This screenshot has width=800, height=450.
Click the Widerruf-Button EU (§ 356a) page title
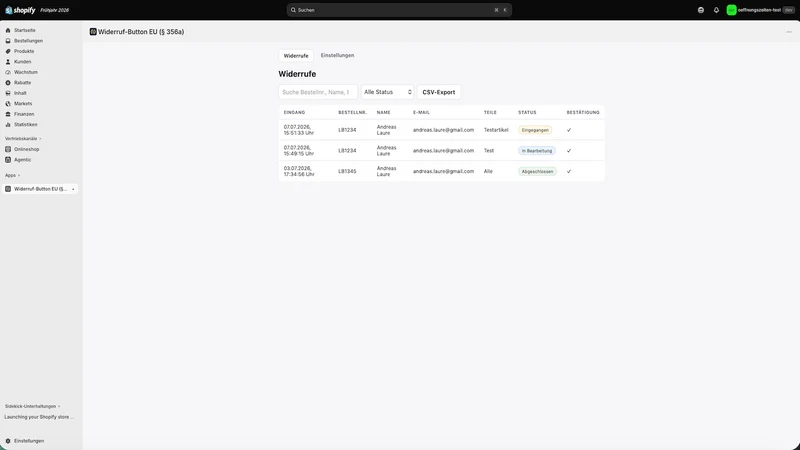pos(141,32)
